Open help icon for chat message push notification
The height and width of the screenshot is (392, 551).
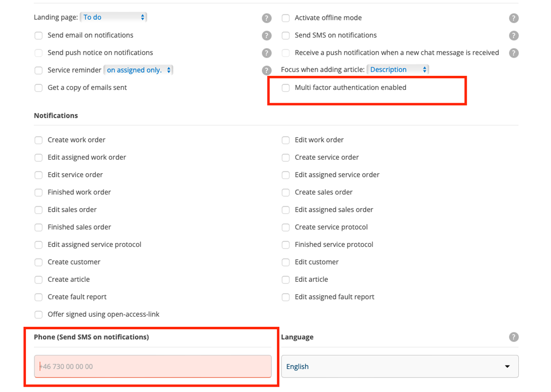[x=514, y=53]
